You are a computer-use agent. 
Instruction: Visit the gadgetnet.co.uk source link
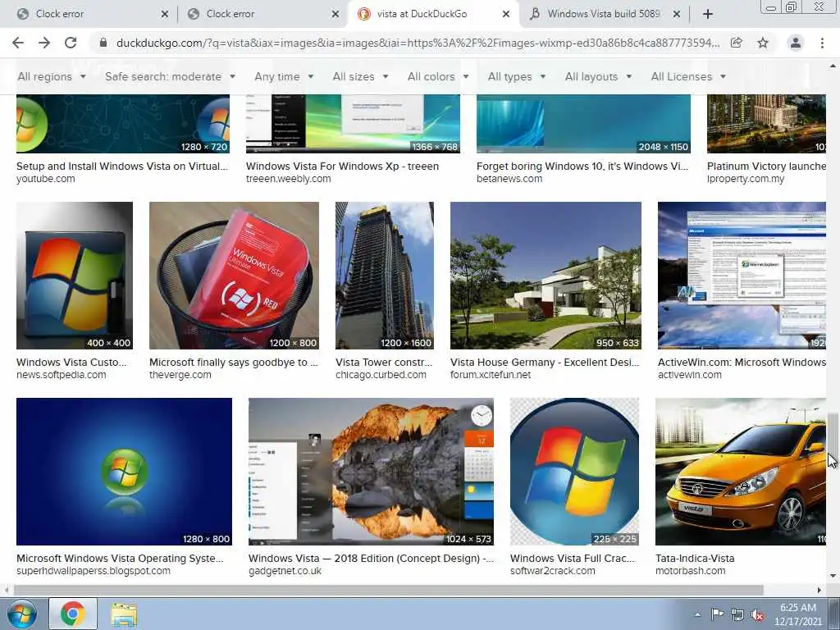[285, 571]
